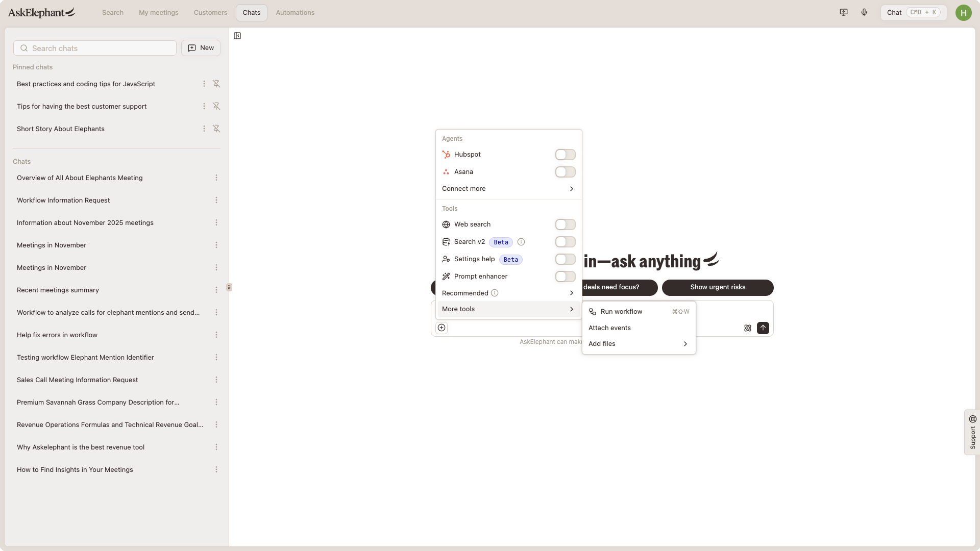Screen dimensions: 980x551
Task: Open options for Testing workflow Elephant Mention
Action: coord(216,357)
